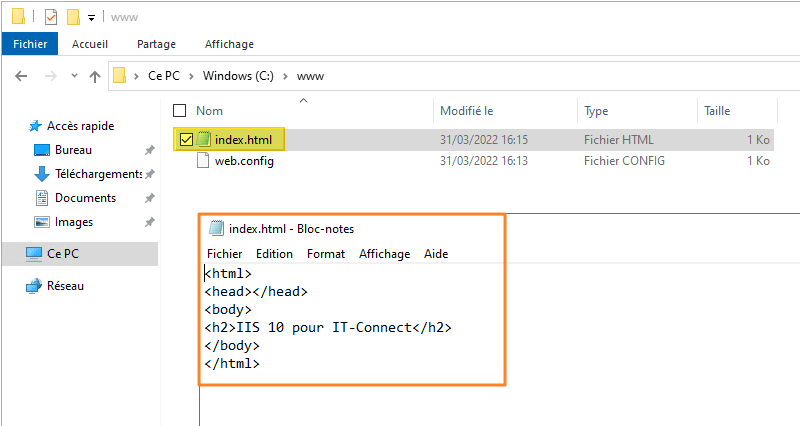
Task: Click the back navigation arrow
Action: (20, 76)
